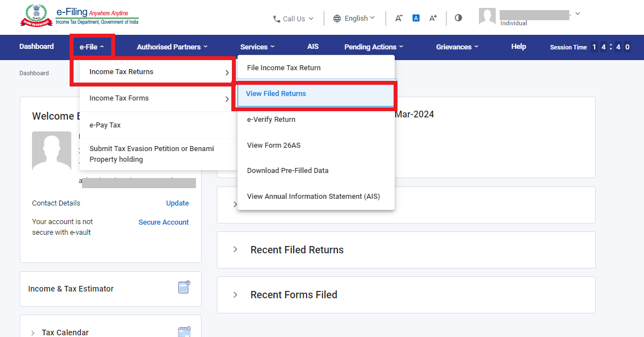Select e-Verify Return option

tap(316, 120)
